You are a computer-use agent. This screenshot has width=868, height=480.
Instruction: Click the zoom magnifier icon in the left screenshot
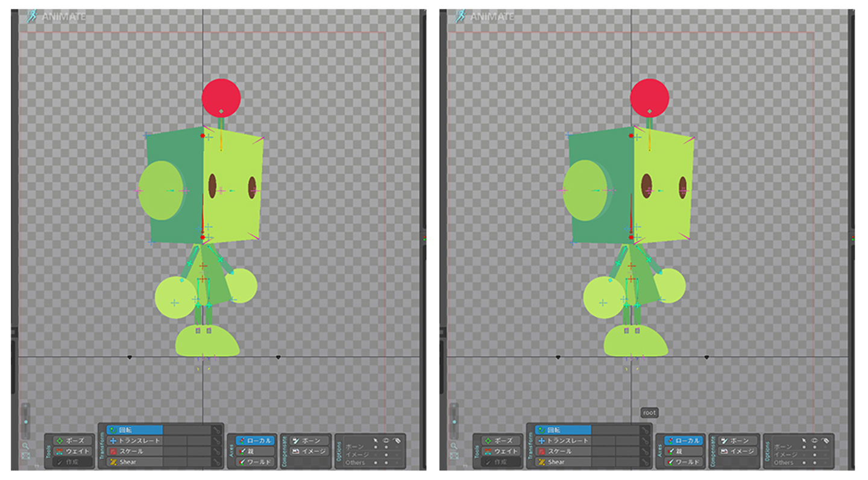tap(25, 446)
